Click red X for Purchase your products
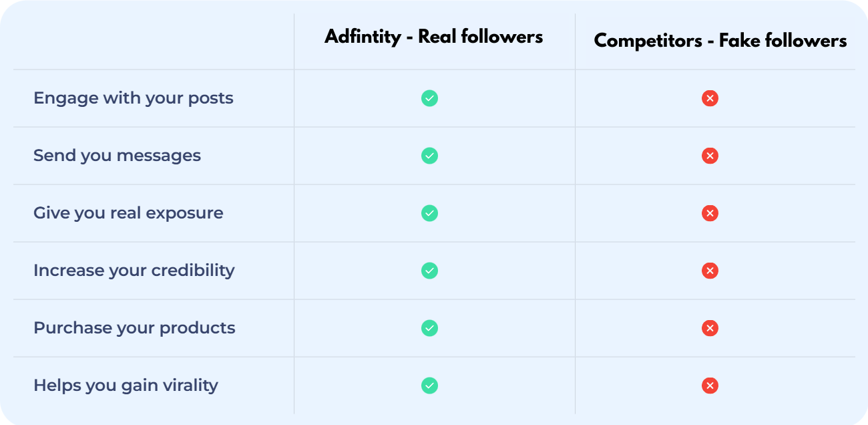Viewport: 868px width, 425px height. 710,329
